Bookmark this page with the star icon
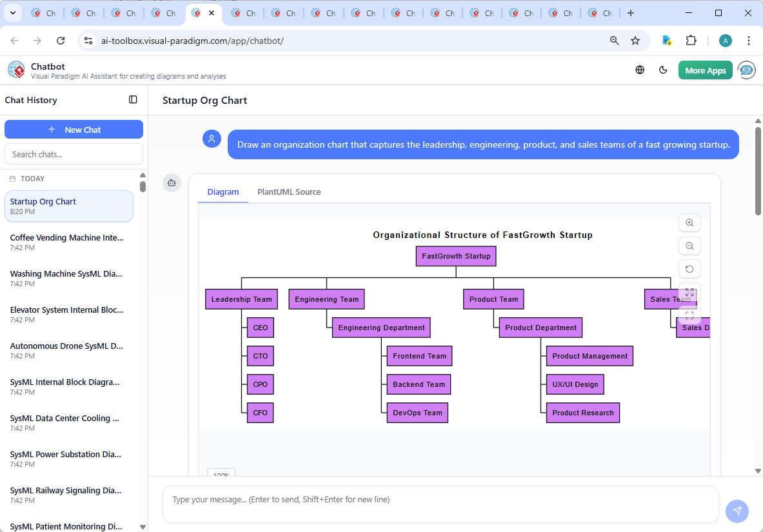The image size is (763, 532). pyautogui.click(x=636, y=40)
